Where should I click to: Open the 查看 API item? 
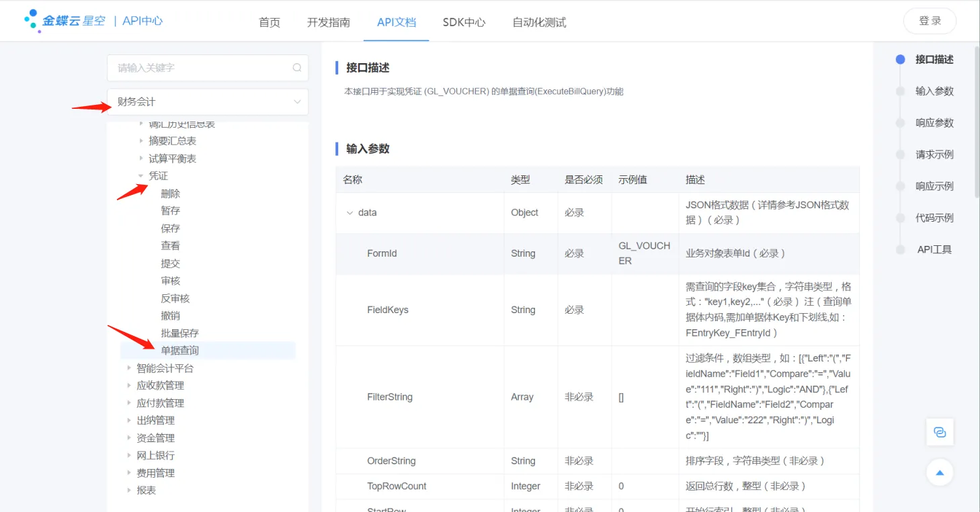click(171, 246)
